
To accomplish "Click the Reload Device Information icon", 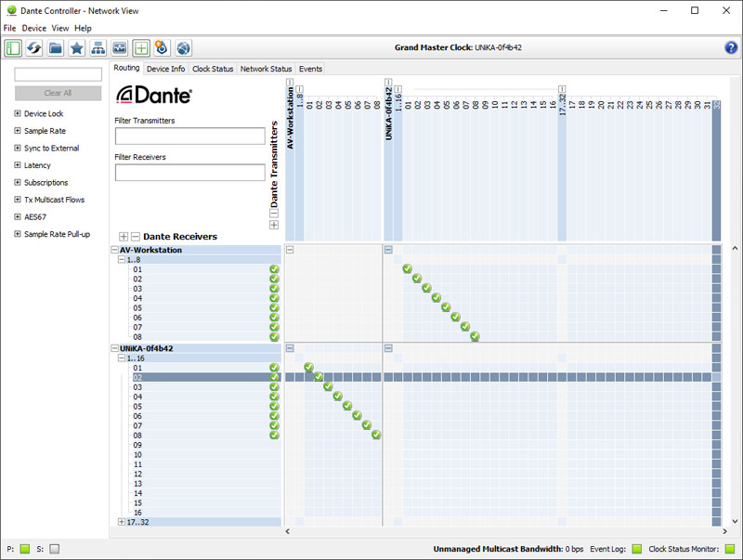I will (x=34, y=47).
